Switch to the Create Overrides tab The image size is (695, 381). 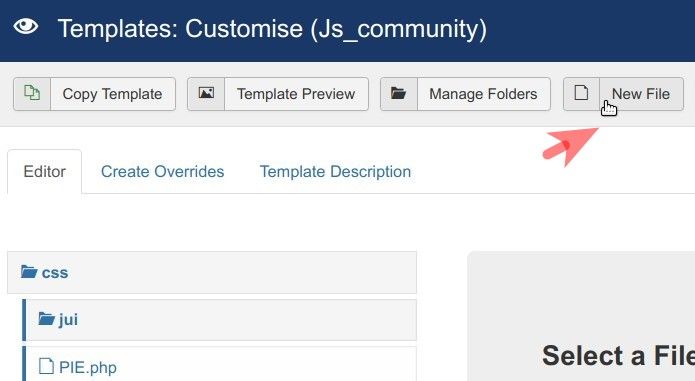[x=163, y=171]
